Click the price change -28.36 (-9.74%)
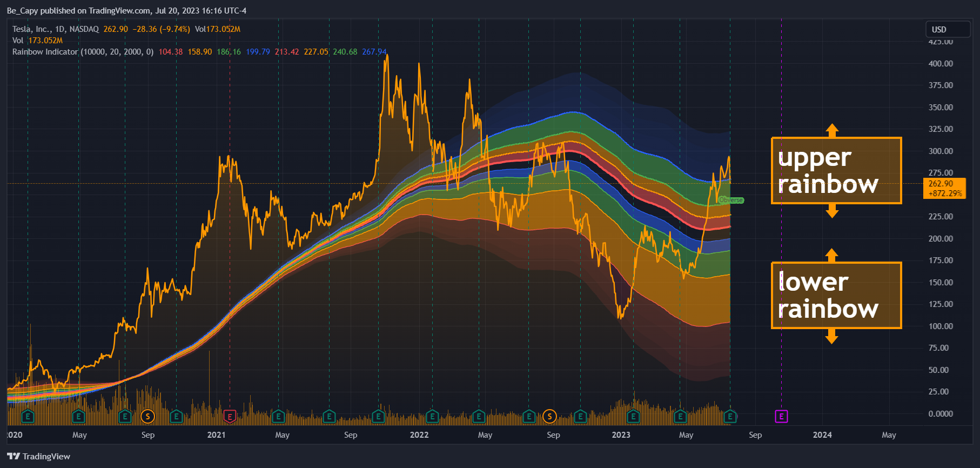The image size is (980, 468). (162, 29)
